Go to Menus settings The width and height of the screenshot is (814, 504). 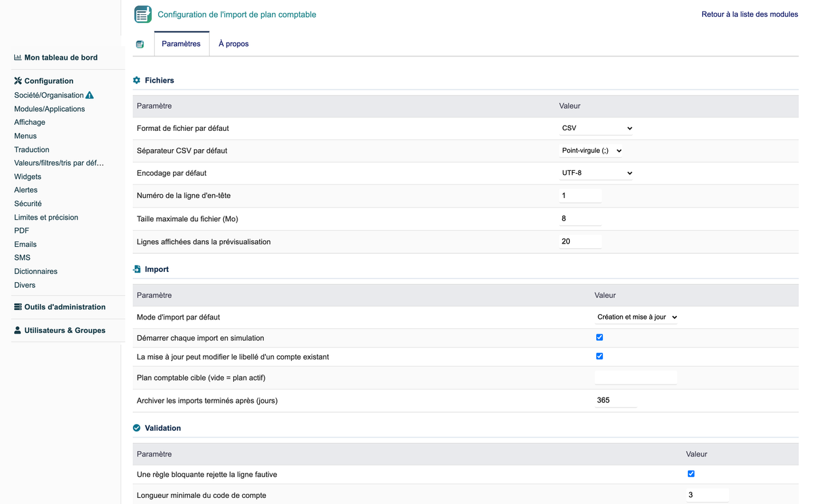(x=25, y=136)
